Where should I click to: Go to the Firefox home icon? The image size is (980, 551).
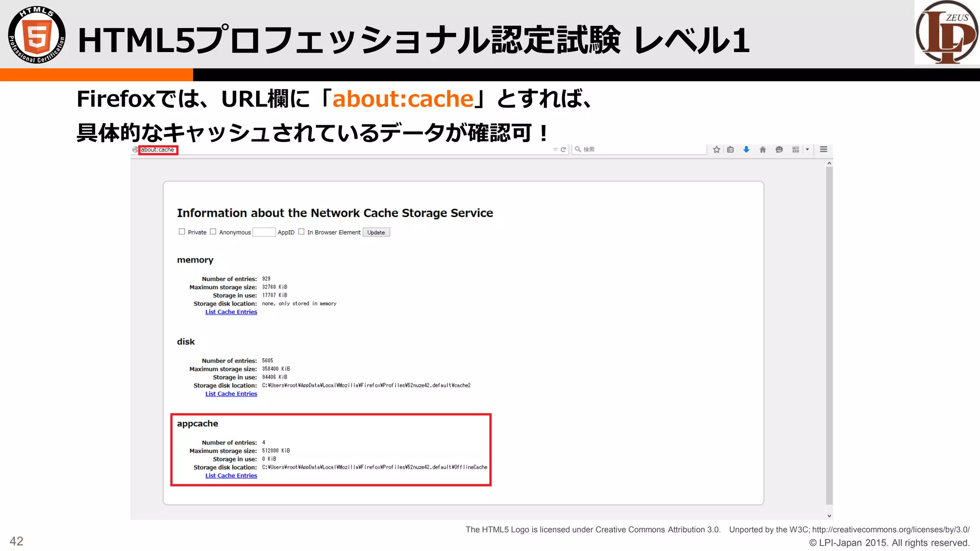[763, 149]
